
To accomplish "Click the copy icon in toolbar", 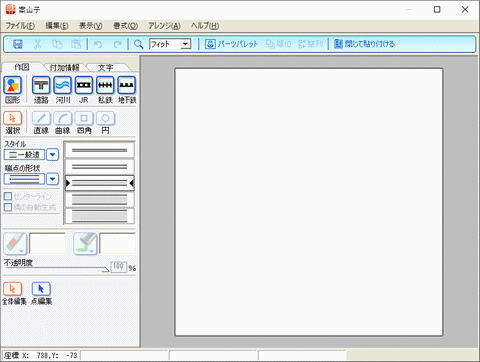I will point(57,44).
